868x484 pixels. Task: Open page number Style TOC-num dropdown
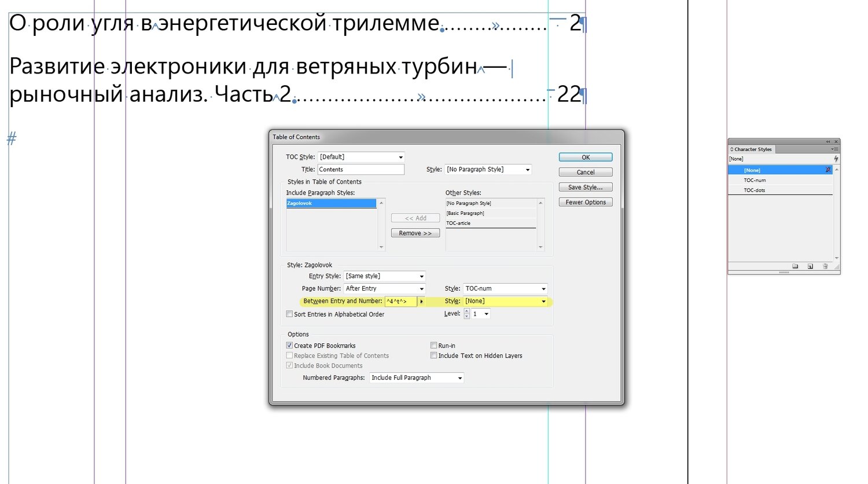pyautogui.click(x=506, y=288)
